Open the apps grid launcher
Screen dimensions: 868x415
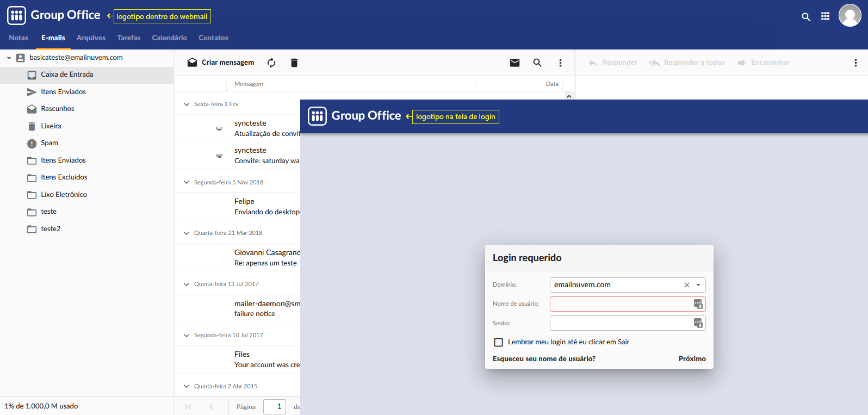[825, 16]
